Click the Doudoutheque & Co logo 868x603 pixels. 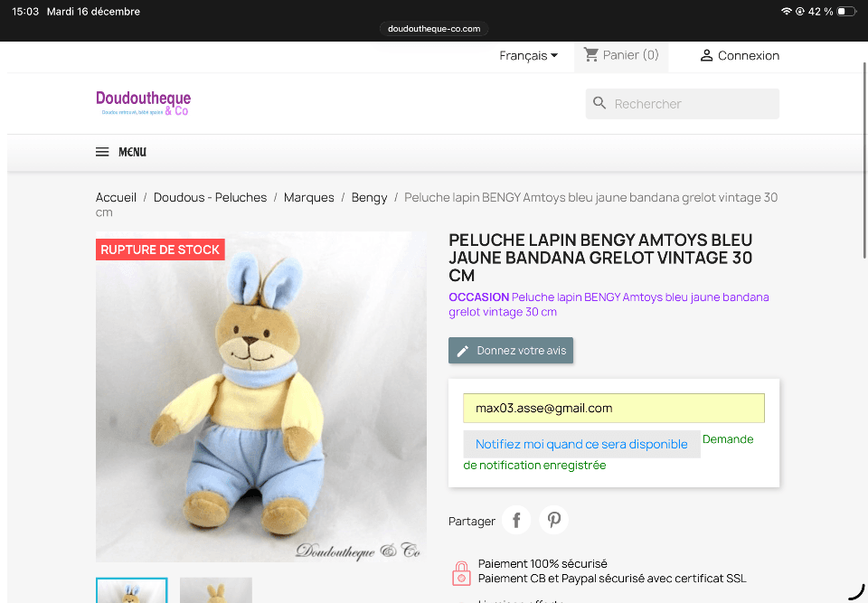(143, 104)
